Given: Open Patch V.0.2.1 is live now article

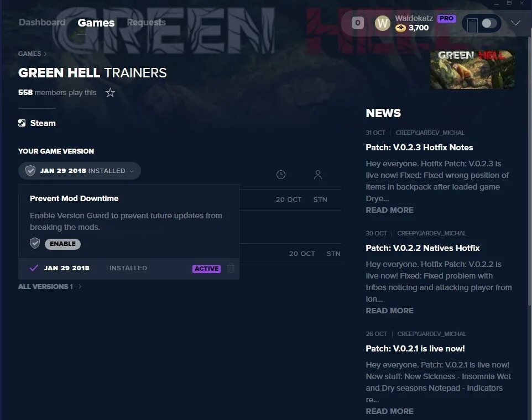Looking at the screenshot, I should [415, 349].
